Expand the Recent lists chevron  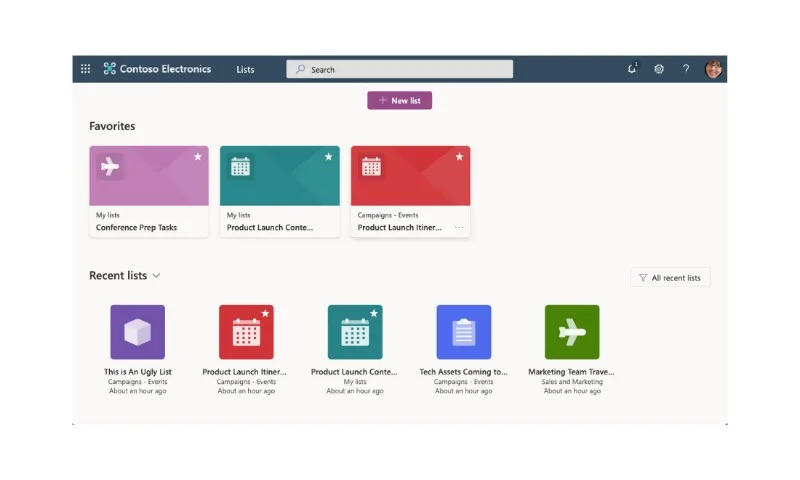pyautogui.click(x=157, y=275)
